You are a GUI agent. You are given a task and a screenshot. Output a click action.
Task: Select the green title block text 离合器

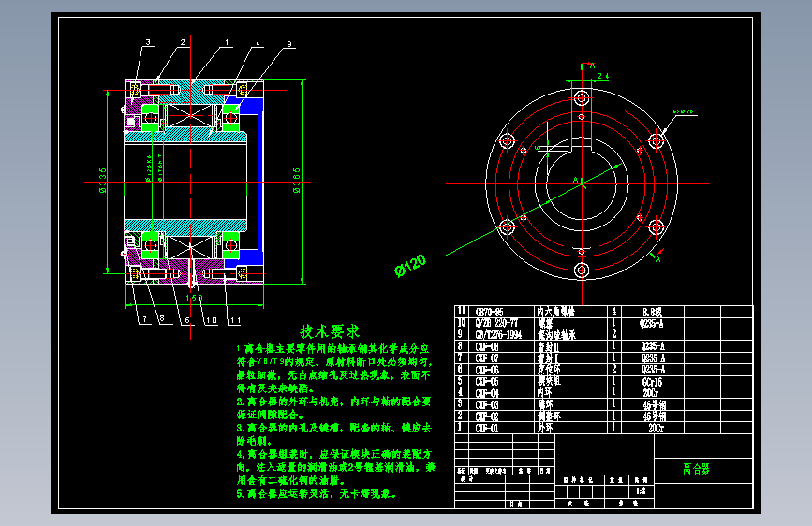(696, 469)
